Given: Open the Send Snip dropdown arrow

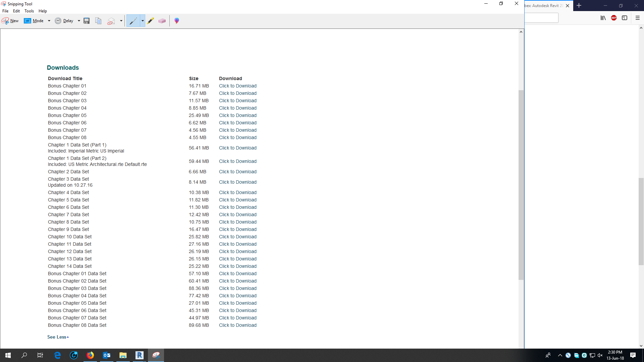Looking at the screenshot, I should pyautogui.click(x=121, y=21).
